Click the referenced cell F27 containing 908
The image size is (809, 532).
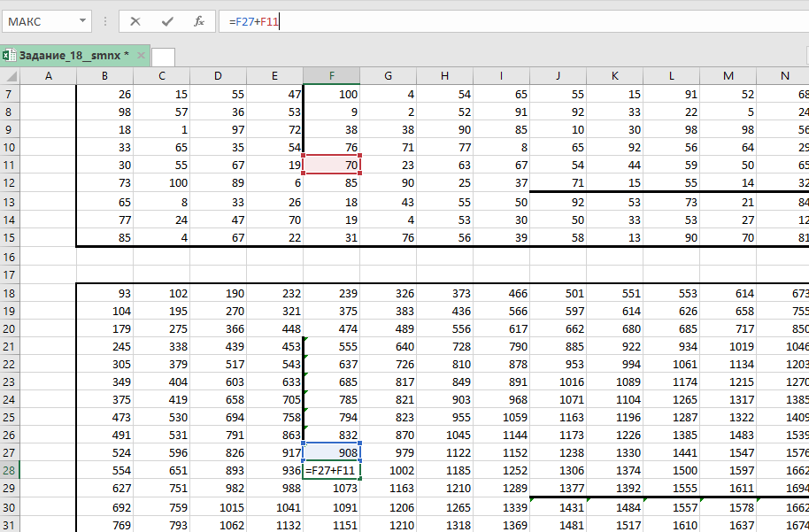click(331, 451)
